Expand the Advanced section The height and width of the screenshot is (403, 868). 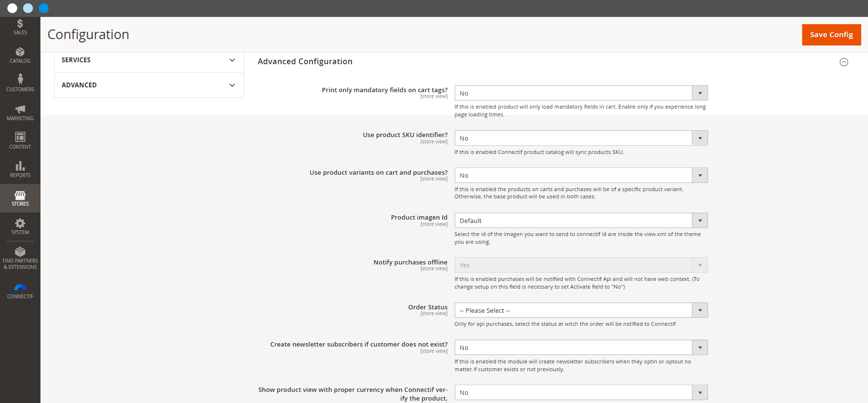click(149, 85)
